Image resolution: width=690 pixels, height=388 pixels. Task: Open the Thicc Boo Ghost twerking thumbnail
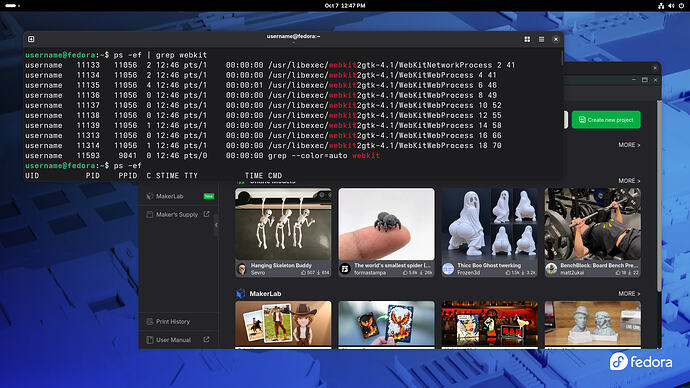click(489, 224)
